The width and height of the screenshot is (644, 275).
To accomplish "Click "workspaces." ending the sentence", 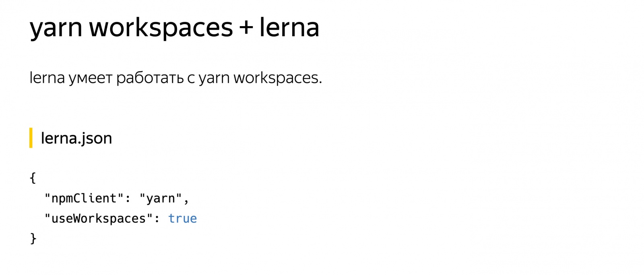I will (278, 78).
